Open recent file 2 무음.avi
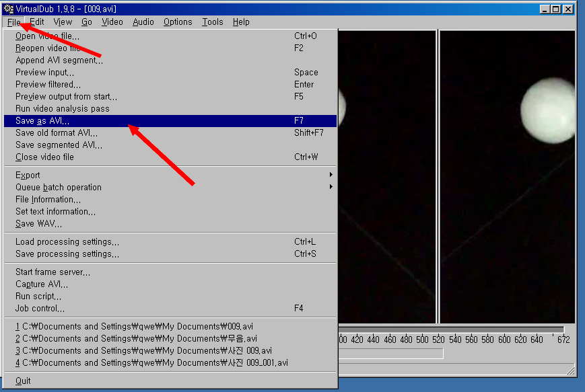The height and width of the screenshot is (392, 585). 170,339
